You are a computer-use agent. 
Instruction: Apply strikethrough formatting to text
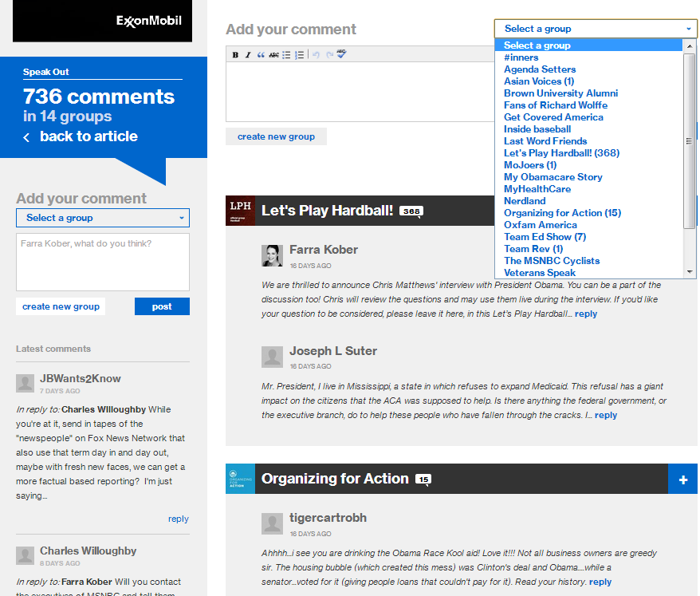click(x=273, y=55)
